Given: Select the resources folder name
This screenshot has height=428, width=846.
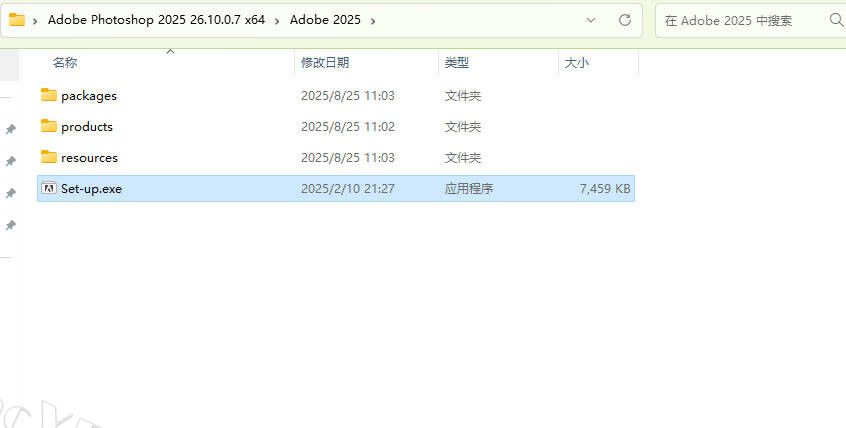Looking at the screenshot, I should pos(90,158).
